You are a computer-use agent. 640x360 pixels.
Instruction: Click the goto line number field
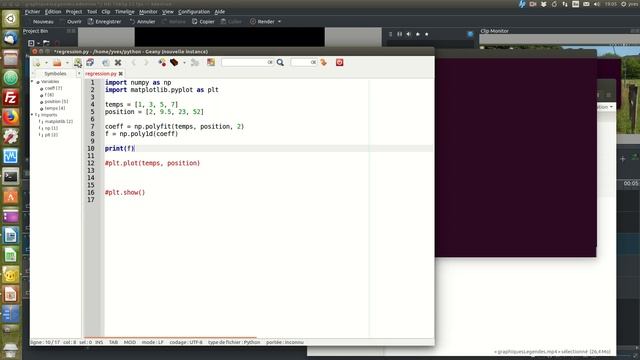[304, 62]
